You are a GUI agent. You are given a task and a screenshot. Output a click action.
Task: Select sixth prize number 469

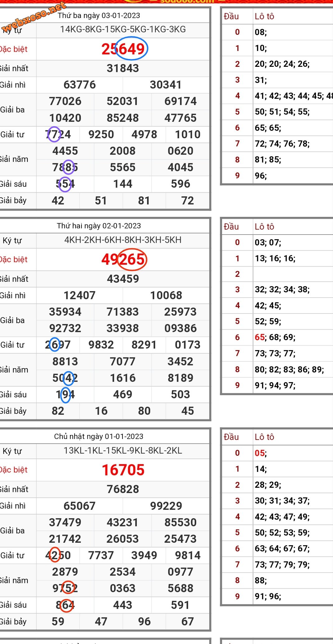coord(123,395)
